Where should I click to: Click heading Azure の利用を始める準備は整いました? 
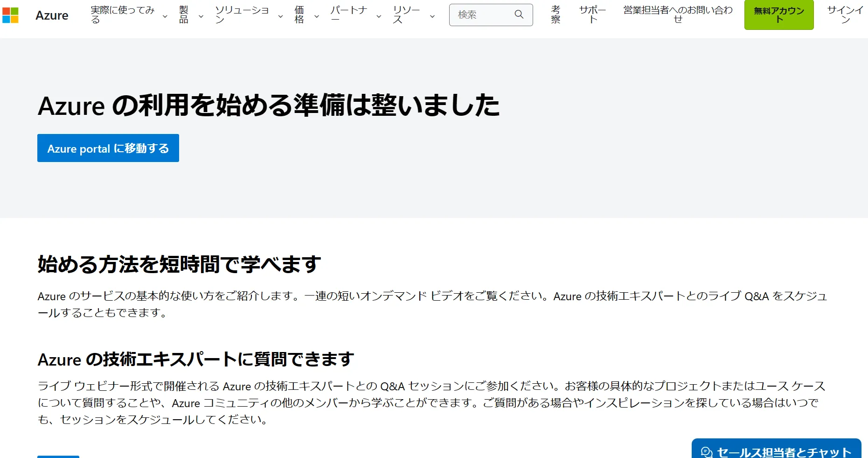269,105
